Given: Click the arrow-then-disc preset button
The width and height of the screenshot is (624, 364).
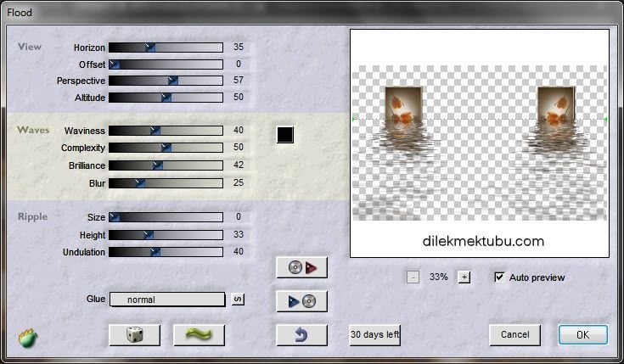Looking at the screenshot, I should (301, 301).
